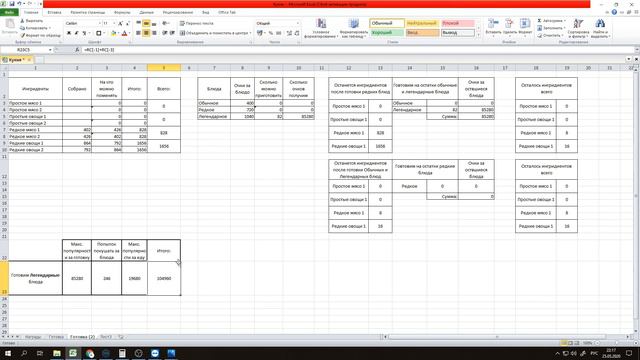The width and height of the screenshot is (640, 360).
Task: Apply comma number style
Action: (279, 33)
